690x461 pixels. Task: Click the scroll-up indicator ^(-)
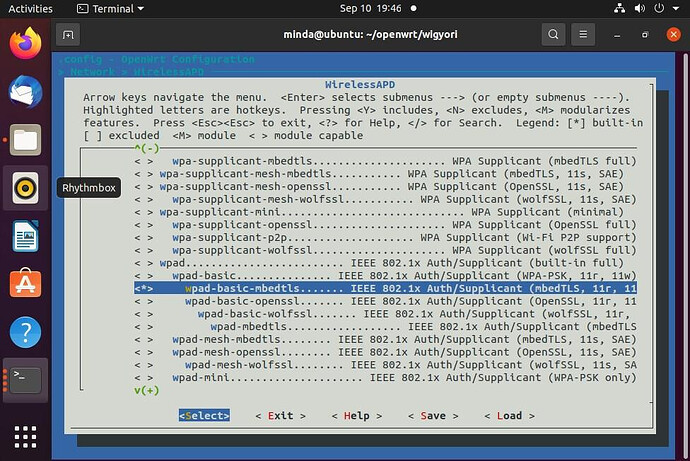147,149
